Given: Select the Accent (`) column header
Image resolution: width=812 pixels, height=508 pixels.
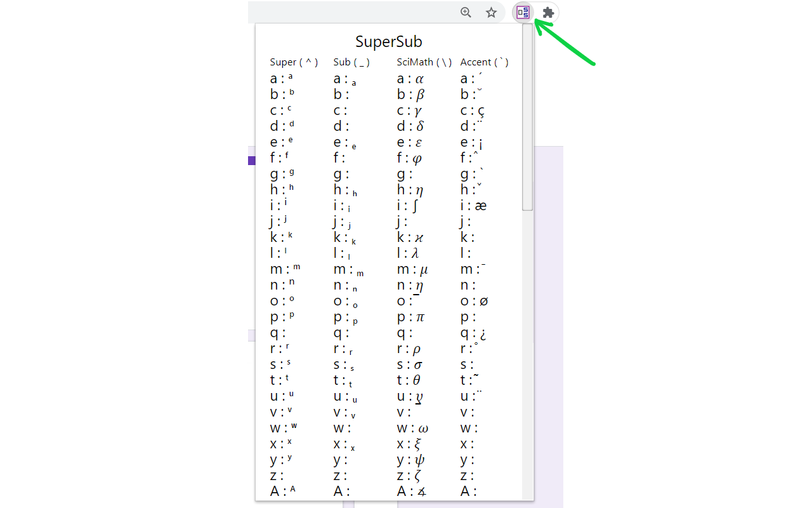Looking at the screenshot, I should [484, 62].
